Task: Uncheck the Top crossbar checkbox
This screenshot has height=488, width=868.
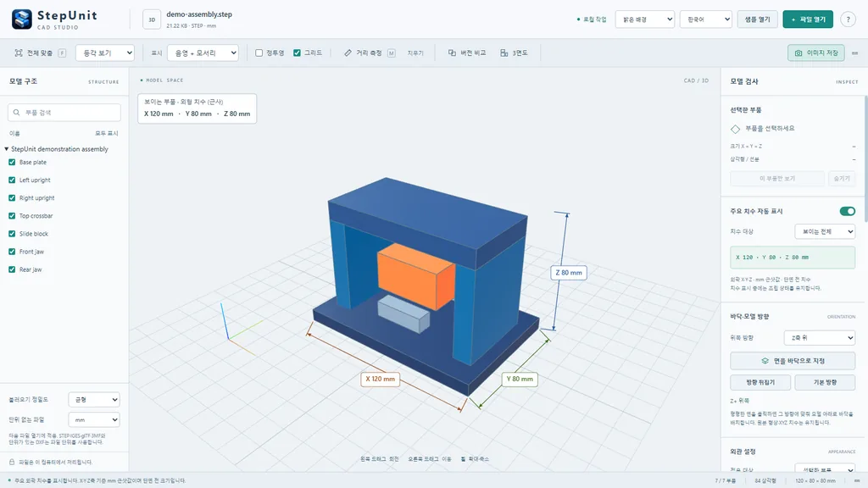Action: (12, 216)
